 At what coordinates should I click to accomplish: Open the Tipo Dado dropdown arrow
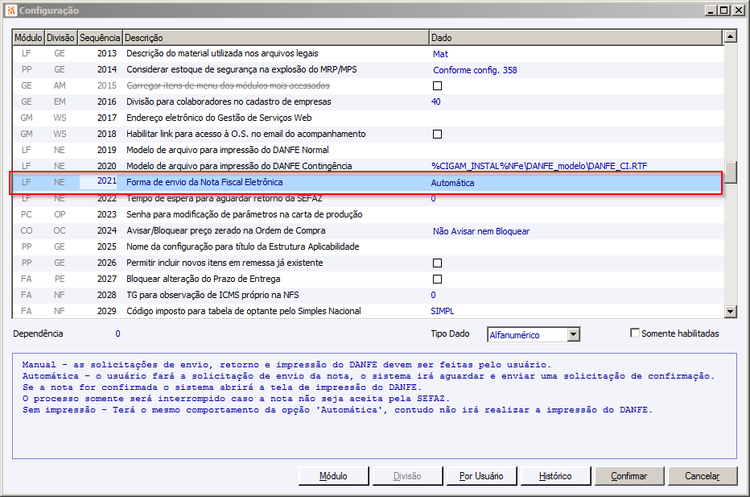[x=573, y=334]
